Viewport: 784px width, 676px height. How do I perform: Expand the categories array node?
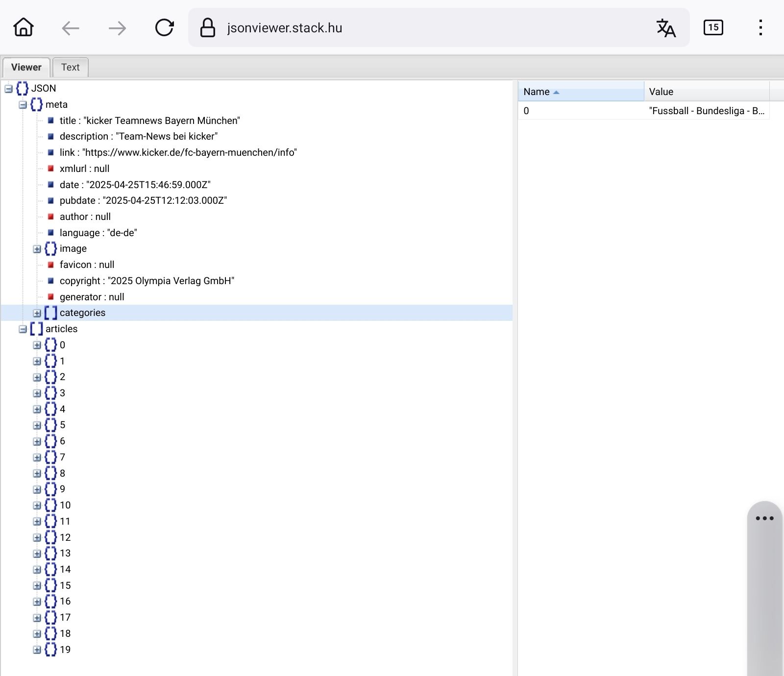click(x=37, y=313)
